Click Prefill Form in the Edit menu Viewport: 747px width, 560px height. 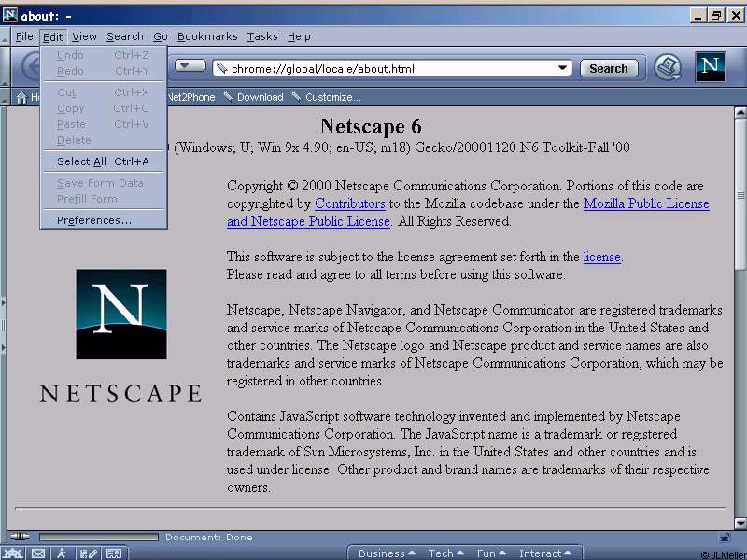(x=104, y=199)
